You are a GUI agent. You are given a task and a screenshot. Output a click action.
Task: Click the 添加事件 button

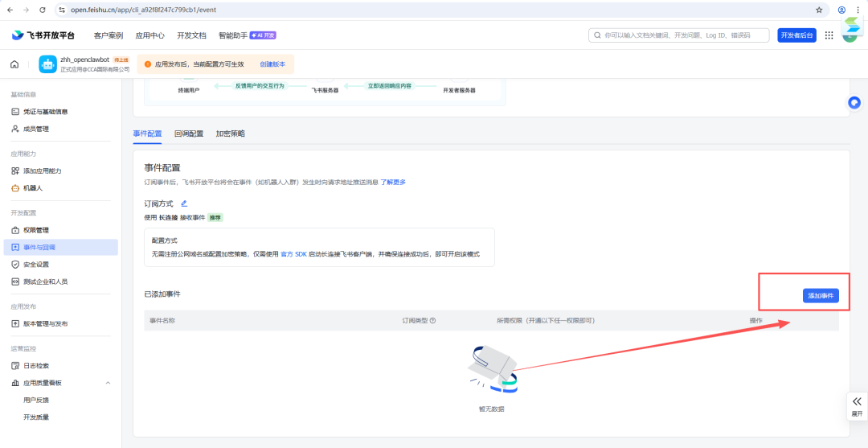821,296
